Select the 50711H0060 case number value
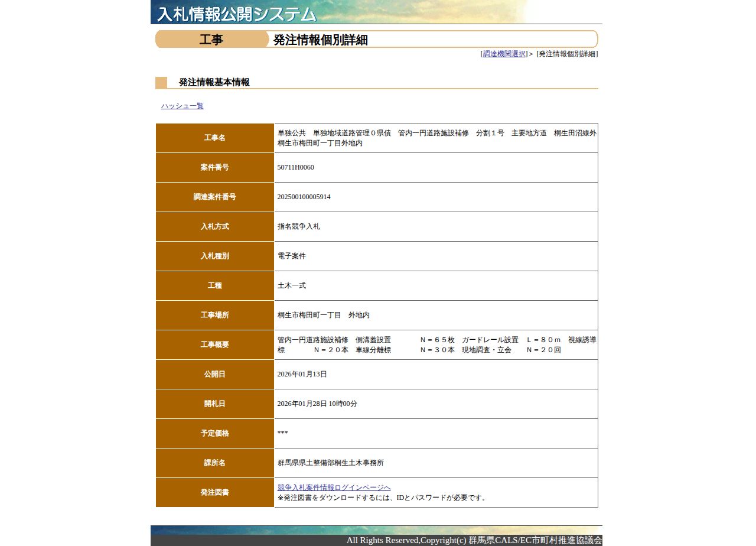 click(296, 167)
